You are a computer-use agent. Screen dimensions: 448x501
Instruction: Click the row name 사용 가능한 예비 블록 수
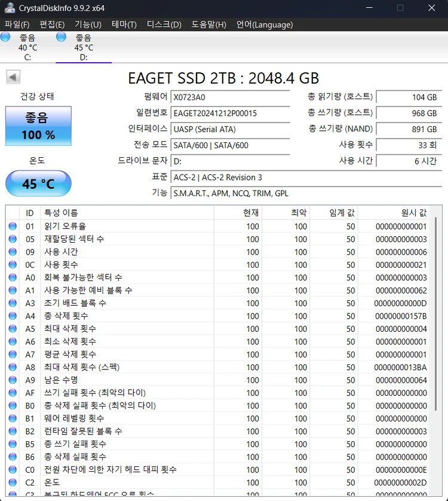click(88, 290)
